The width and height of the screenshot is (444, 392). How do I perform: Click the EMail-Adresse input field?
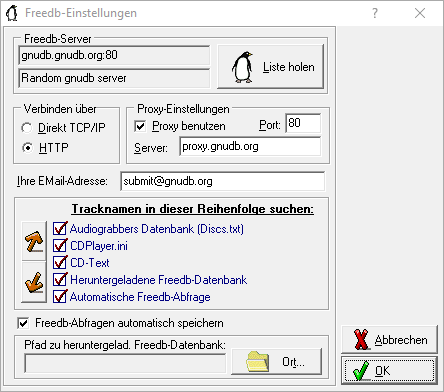222,181
